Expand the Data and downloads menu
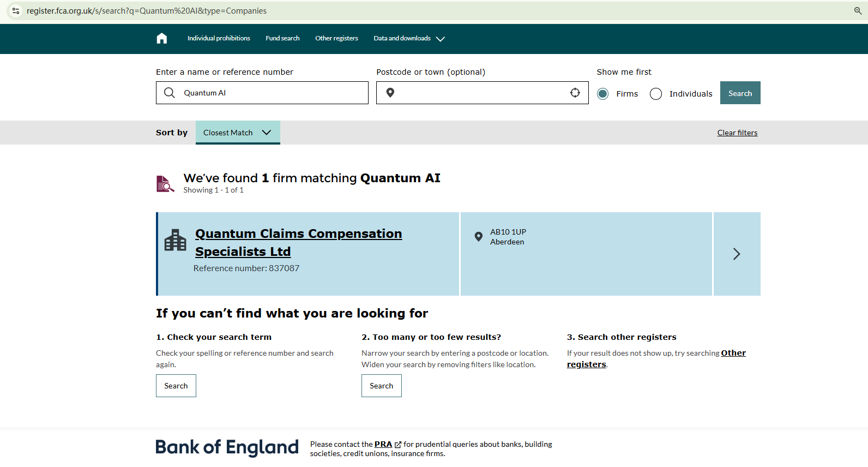Viewport: 868px width, 467px height. (x=409, y=39)
